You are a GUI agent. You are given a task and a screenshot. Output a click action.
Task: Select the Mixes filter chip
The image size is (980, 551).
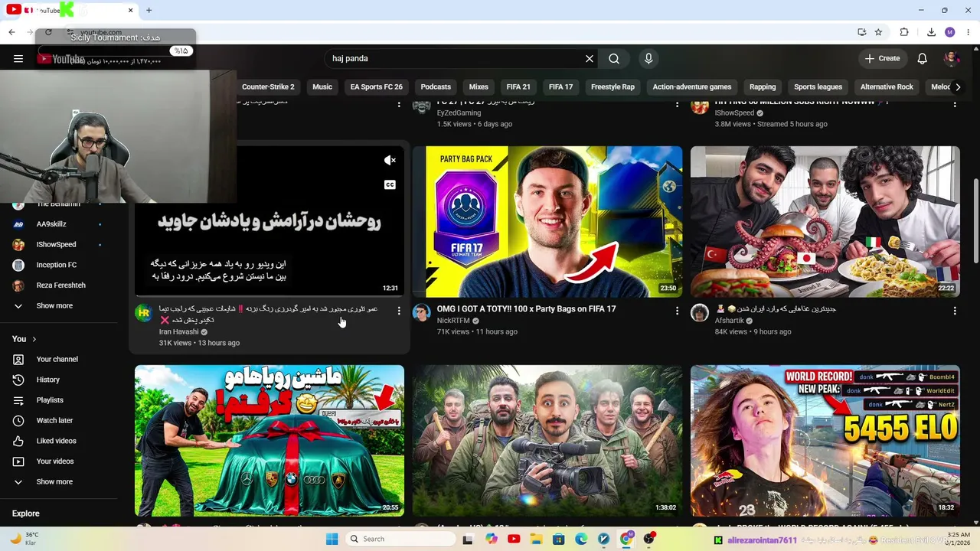[479, 87]
